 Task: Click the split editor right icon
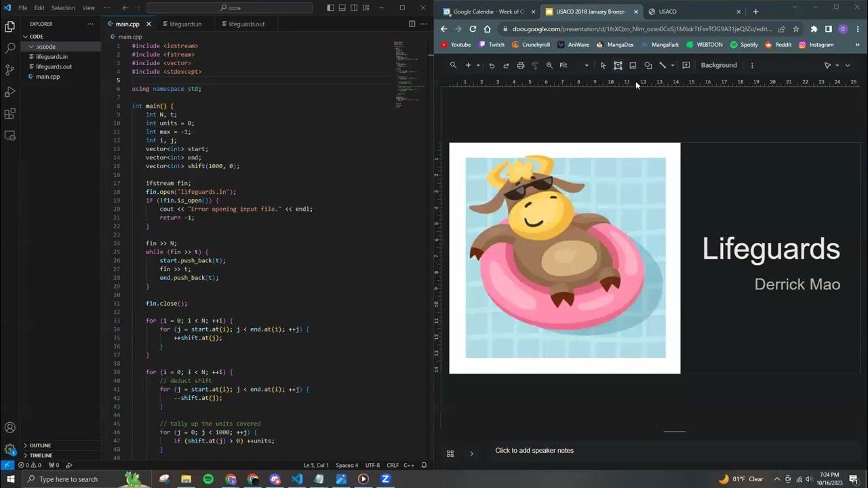[412, 24]
